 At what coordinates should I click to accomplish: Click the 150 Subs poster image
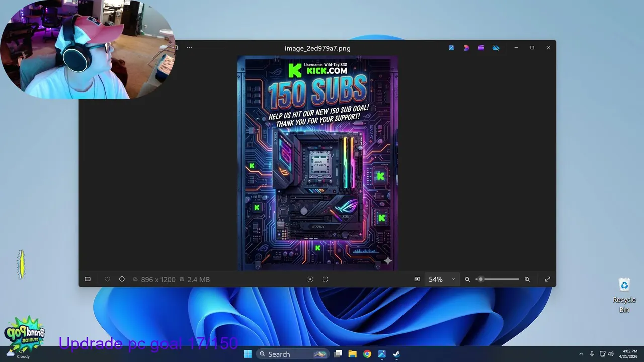click(317, 163)
